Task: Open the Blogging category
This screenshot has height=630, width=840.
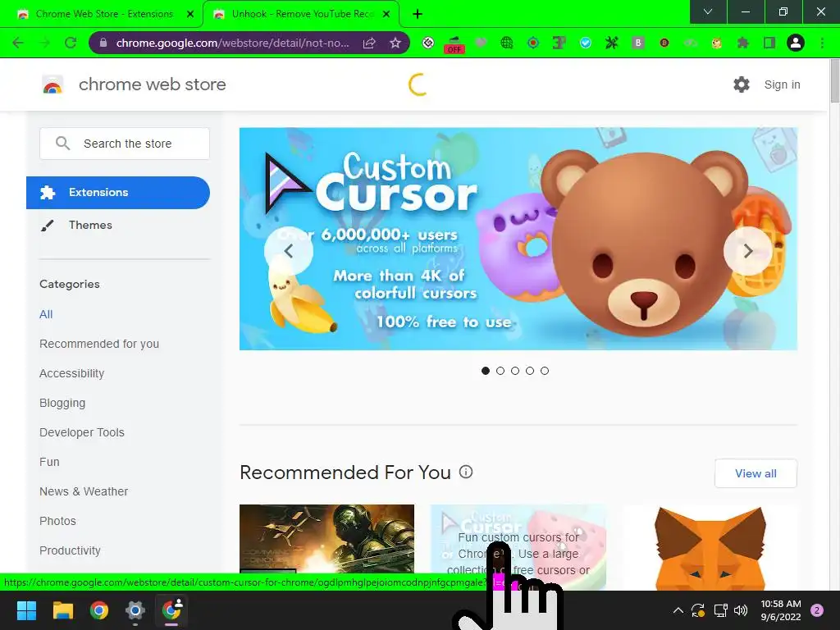Action: point(62,403)
